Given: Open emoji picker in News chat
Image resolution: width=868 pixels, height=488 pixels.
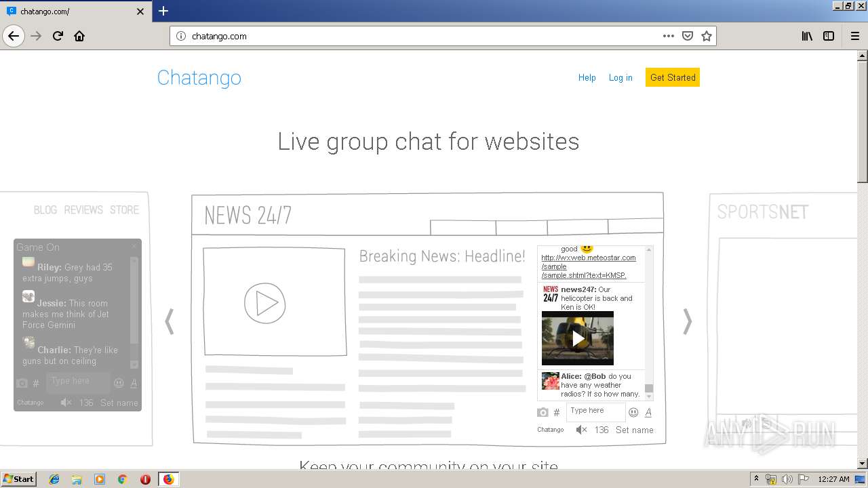Looking at the screenshot, I should click(x=633, y=412).
